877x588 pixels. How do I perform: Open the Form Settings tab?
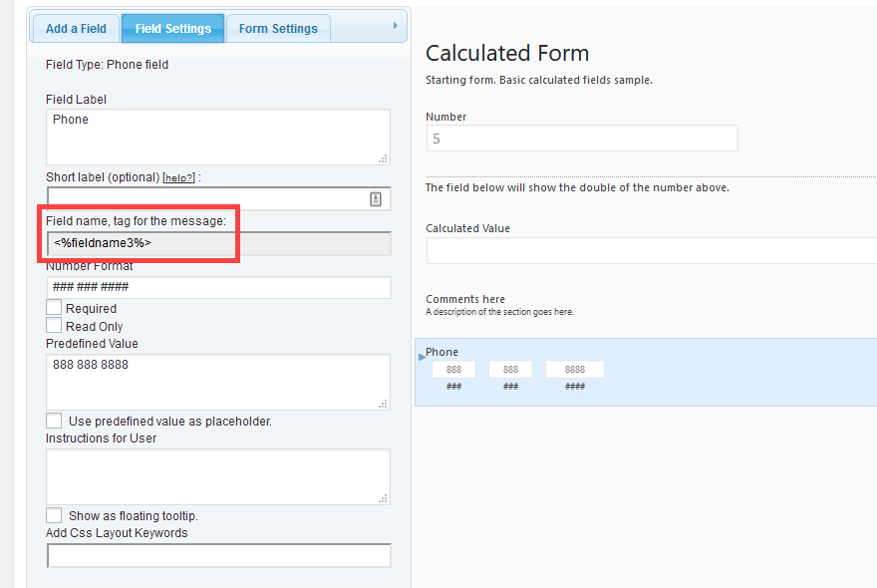(x=277, y=28)
